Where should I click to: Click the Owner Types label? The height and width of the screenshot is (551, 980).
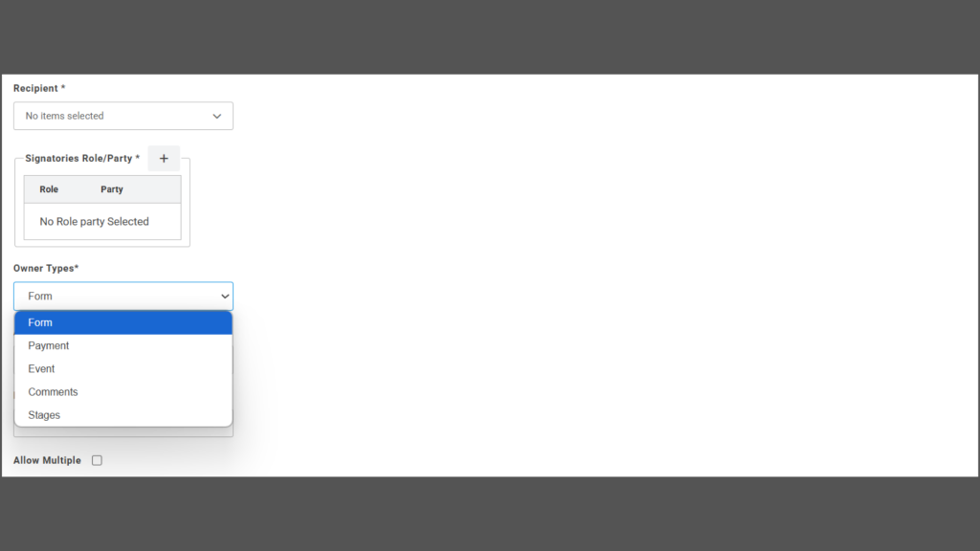pos(46,268)
